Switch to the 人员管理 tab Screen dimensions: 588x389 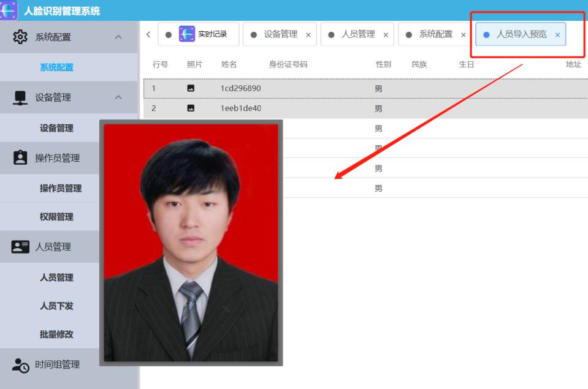(x=358, y=34)
